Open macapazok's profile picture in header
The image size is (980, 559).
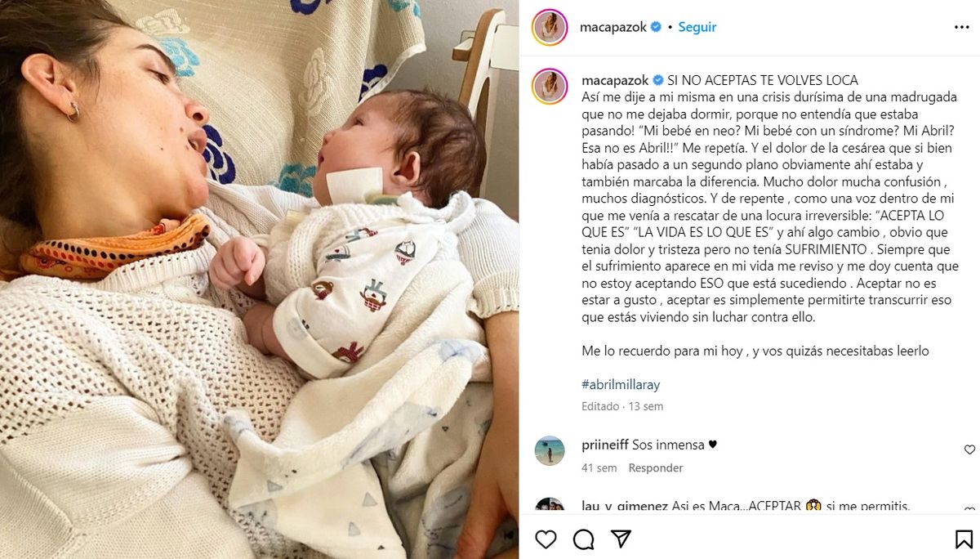(550, 27)
